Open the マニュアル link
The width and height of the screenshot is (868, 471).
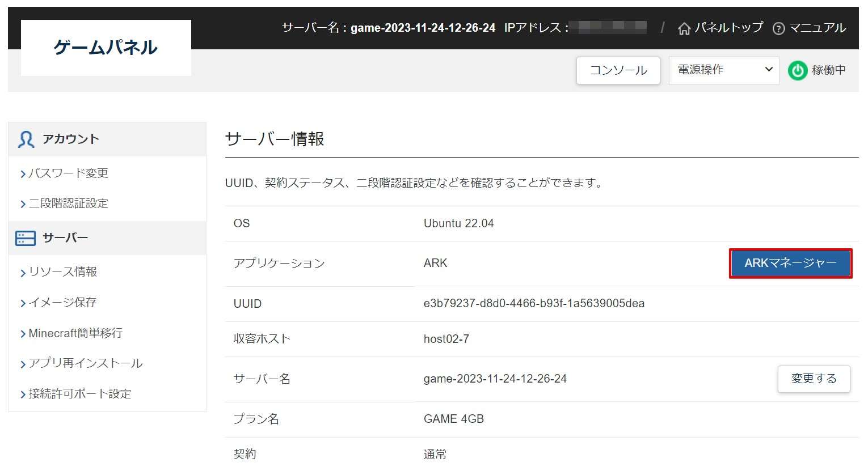(x=818, y=28)
